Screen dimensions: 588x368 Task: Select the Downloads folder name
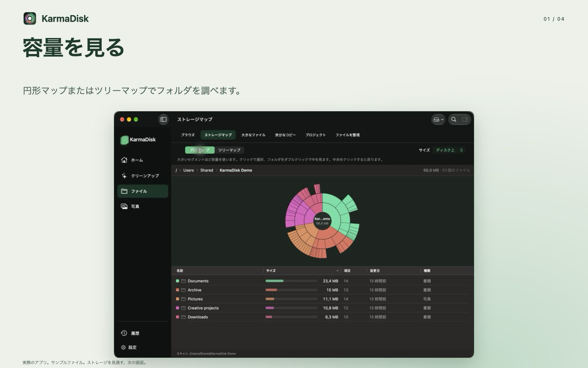(x=198, y=317)
